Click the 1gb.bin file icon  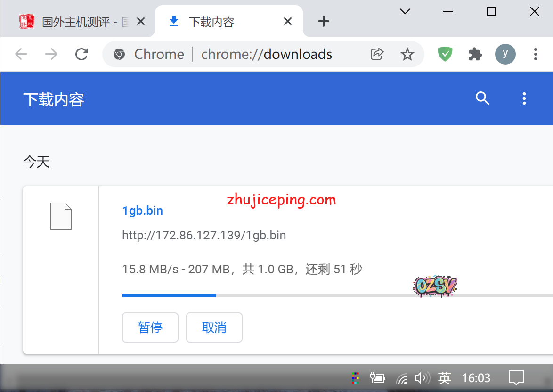[x=61, y=216]
